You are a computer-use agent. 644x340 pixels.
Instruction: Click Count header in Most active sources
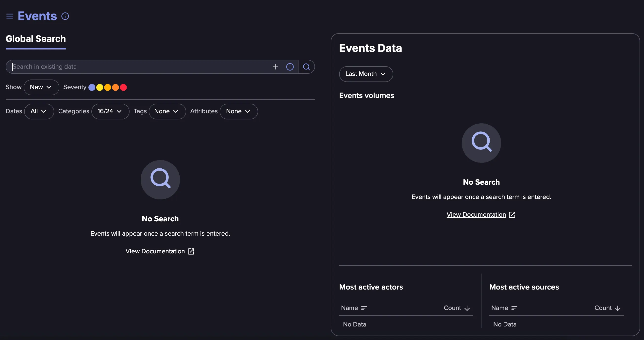tap(603, 308)
